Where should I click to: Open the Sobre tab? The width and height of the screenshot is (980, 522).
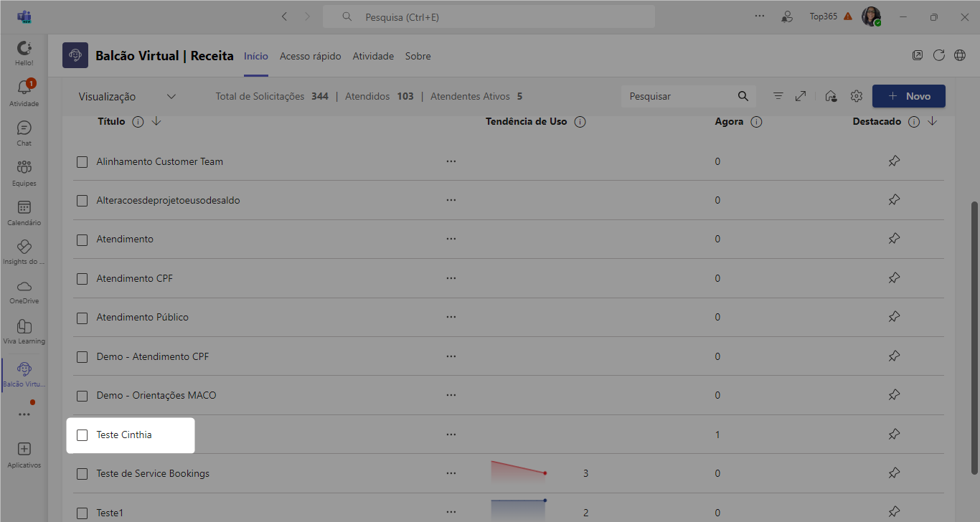click(x=418, y=56)
